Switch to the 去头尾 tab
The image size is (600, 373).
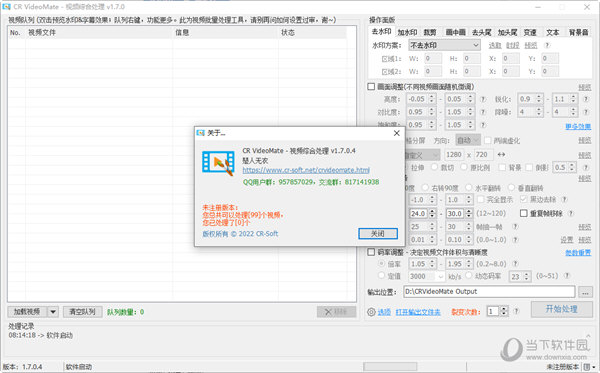point(481,33)
